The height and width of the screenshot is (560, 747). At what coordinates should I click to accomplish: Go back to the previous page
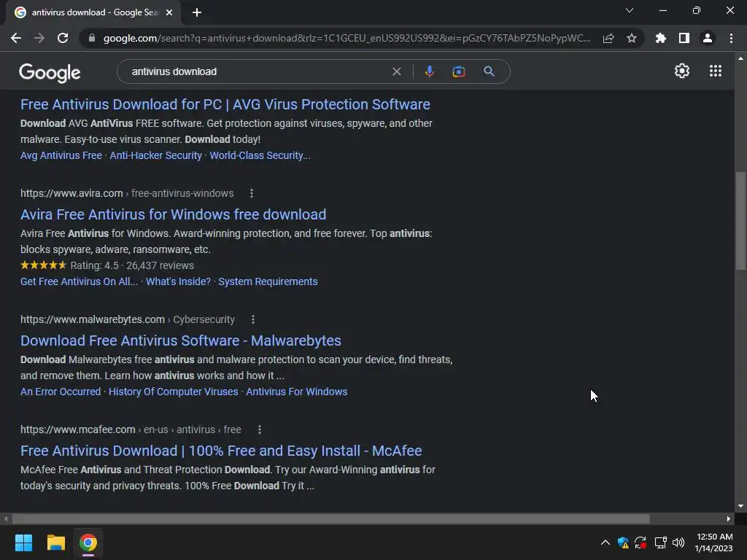tap(16, 38)
